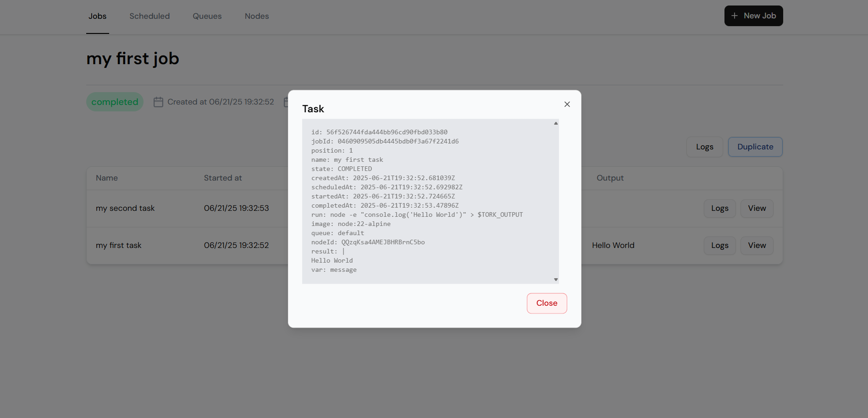View my second task details

coord(757,209)
